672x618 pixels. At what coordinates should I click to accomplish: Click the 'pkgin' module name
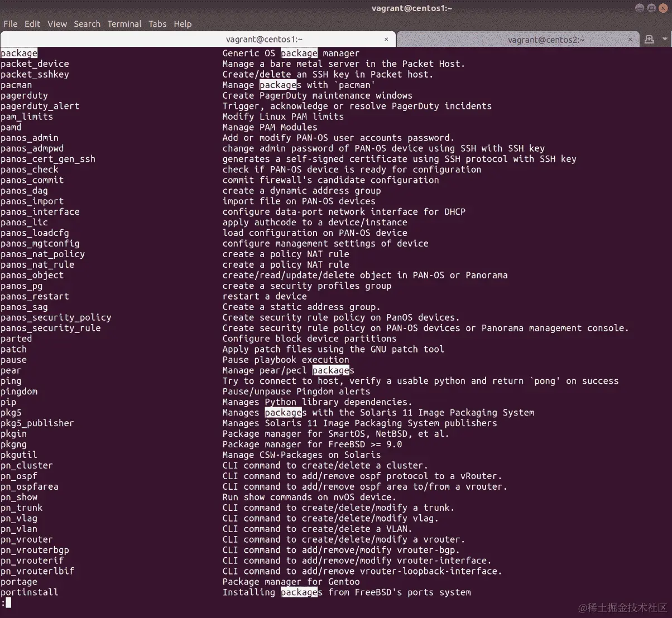click(13, 434)
